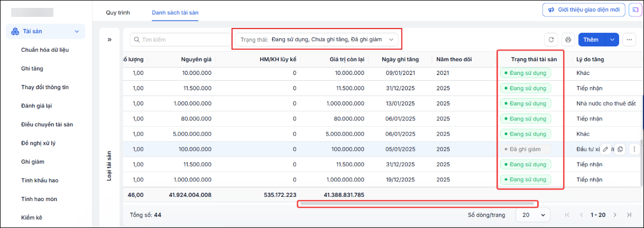Open Ghi tăng in the sidebar
The height and width of the screenshot is (228, 644).
[32, 69]
